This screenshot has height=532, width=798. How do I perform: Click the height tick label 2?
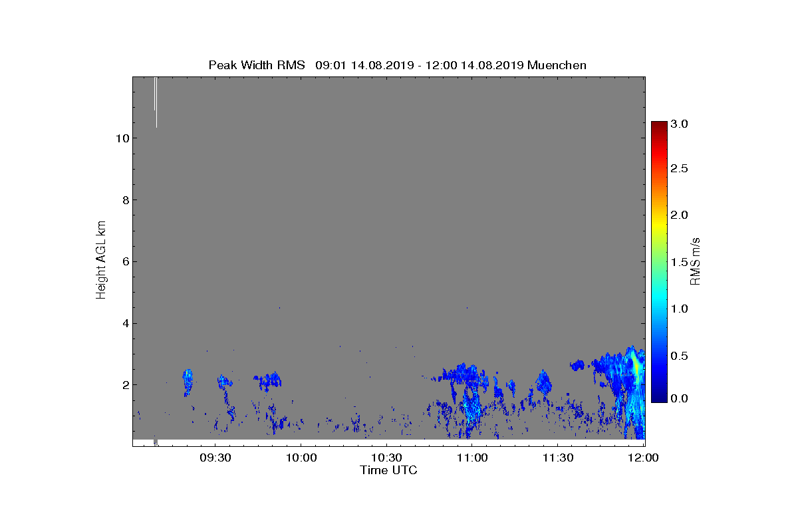124,385
